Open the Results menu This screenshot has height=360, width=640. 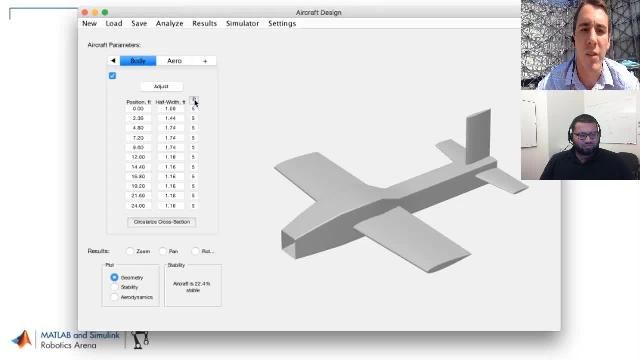[x=204, y=24]
